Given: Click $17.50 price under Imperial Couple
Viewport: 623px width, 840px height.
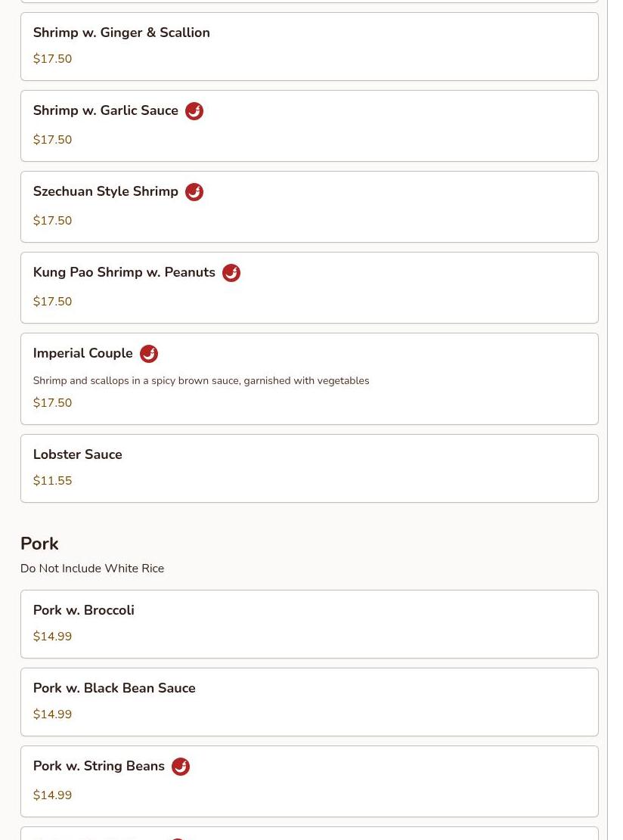Looking at the screenshot, I should pos(52,403).
